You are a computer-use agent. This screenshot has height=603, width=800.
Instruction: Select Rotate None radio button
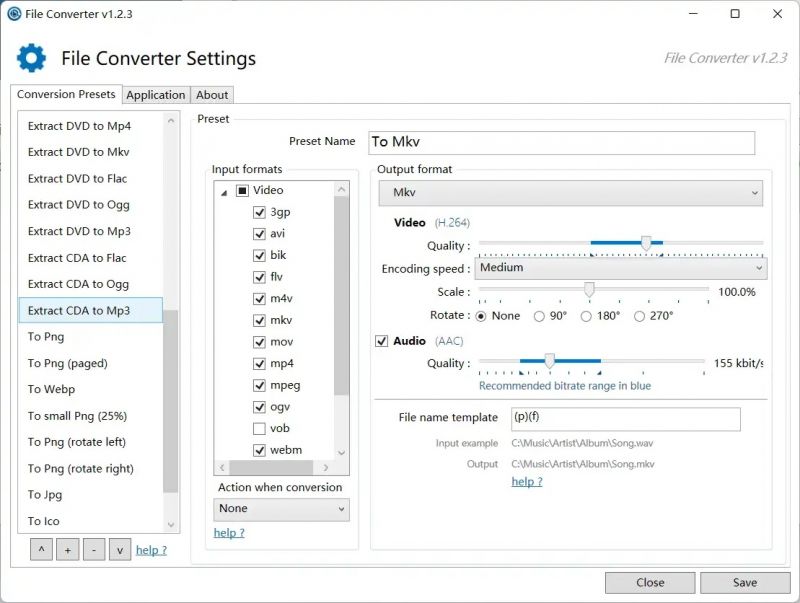click(481, 316)
